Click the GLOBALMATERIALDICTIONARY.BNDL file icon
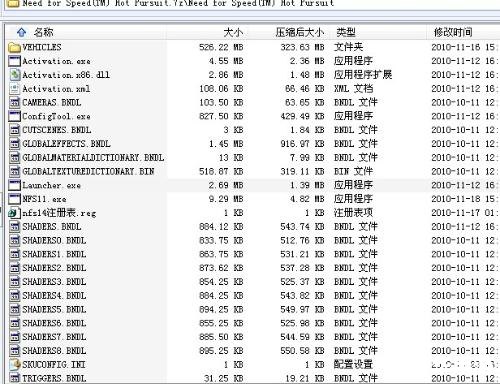Screen dimensions: 500x384 click(14, 158)
